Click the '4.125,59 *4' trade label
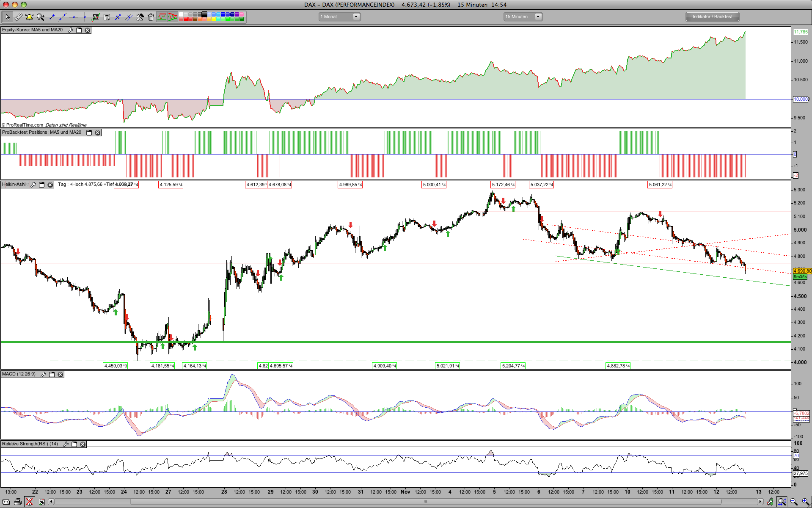This screenshot has width=812, height=508. tap(171, 185)
